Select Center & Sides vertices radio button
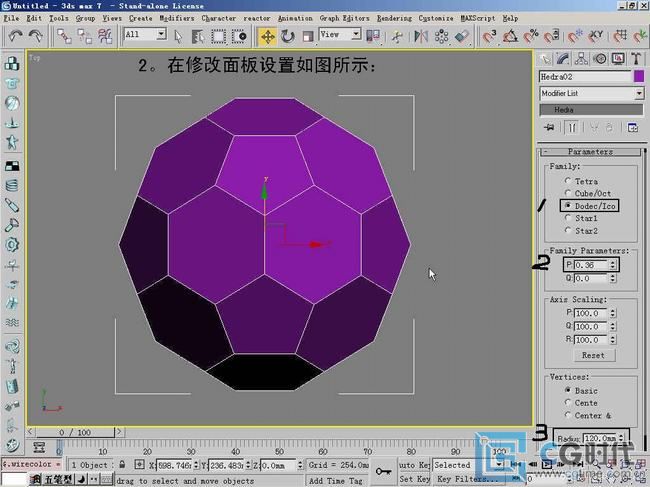This screenshot has height=487, width=650. point(568,414)
